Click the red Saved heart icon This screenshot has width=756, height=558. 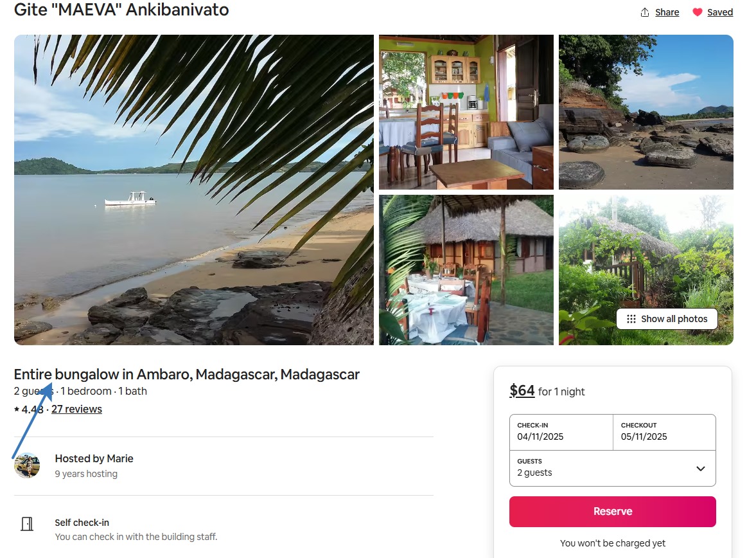698,12
